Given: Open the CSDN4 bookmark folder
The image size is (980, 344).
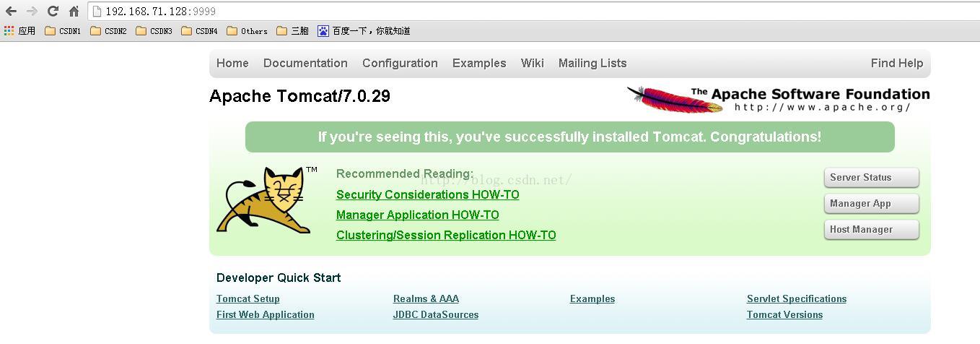Looking at the screenshot, I should 199,31.
